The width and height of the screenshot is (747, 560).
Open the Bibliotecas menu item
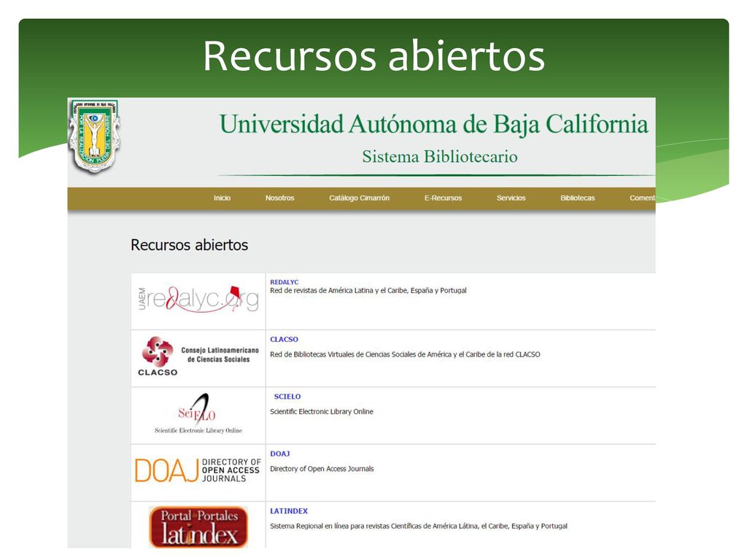pos(578,198)
